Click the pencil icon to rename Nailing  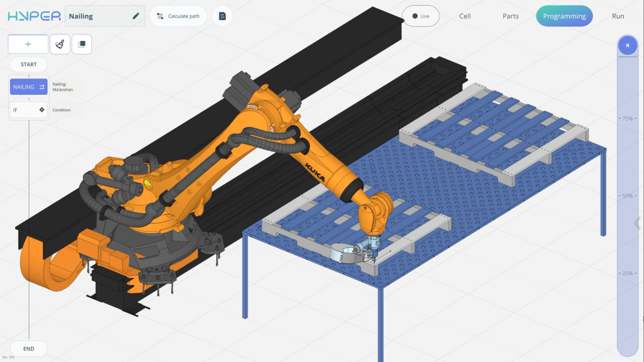pyautogui.click(x=136, y=16)
